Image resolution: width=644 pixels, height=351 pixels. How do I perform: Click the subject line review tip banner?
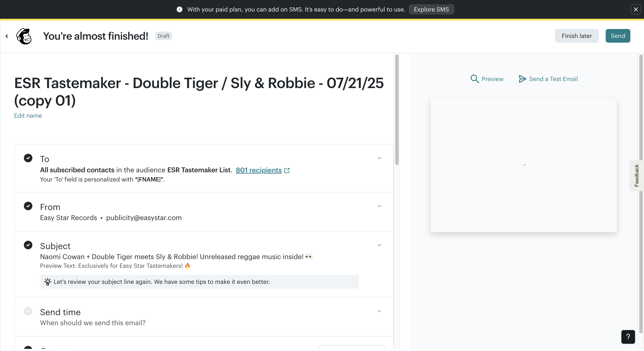click(x=199, y=282)
